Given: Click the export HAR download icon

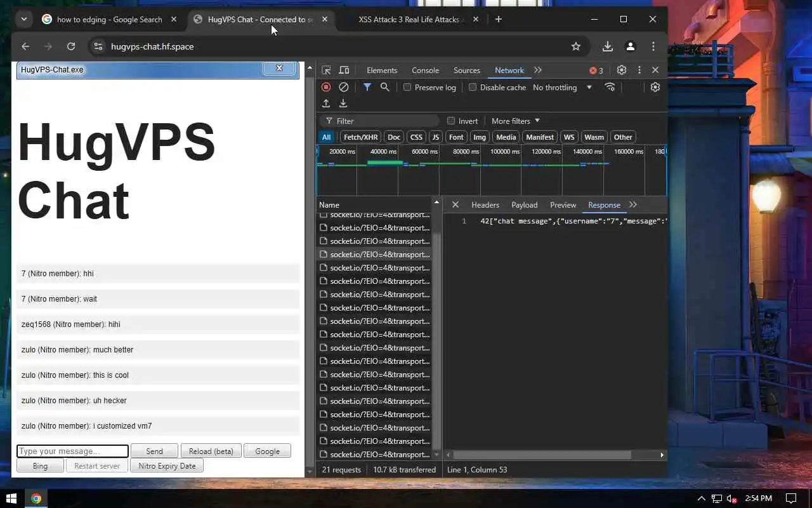Looking at the screenshot, I should coord(343,103).
